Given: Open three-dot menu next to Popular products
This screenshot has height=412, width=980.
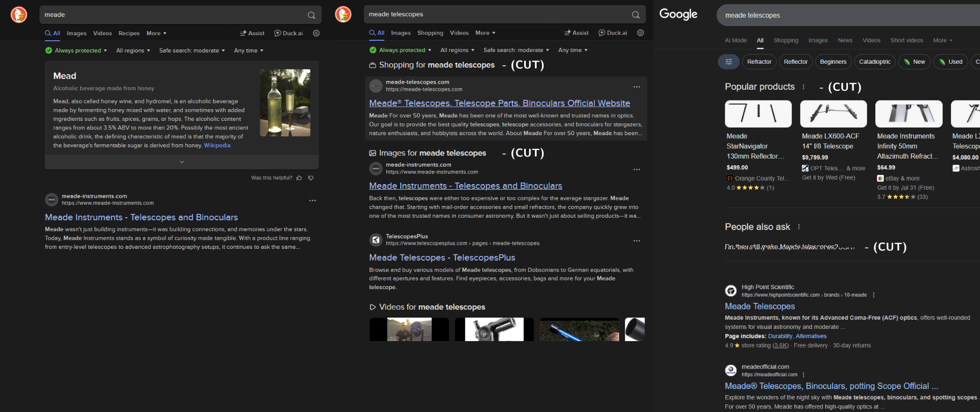Looking at the screenshot, I should [803, 87].
